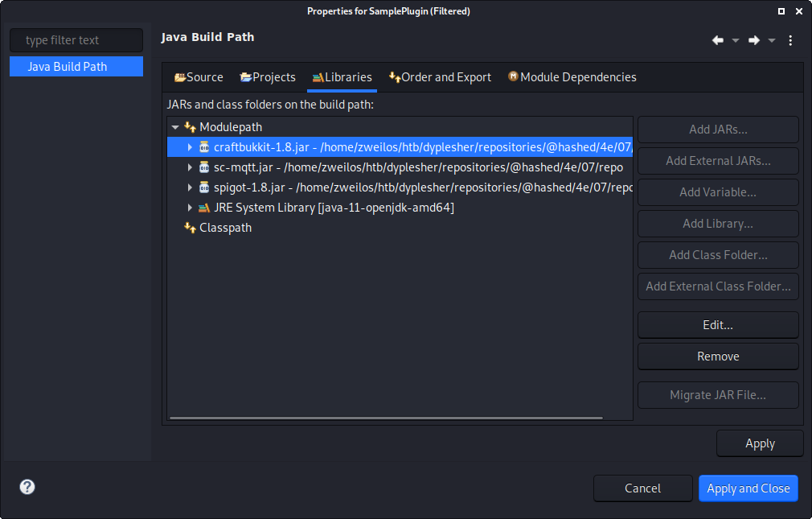The height and width of the screenshot is (519, 812).
Task: Open the forward history dropdown arrow
Action: pos(772,40)
